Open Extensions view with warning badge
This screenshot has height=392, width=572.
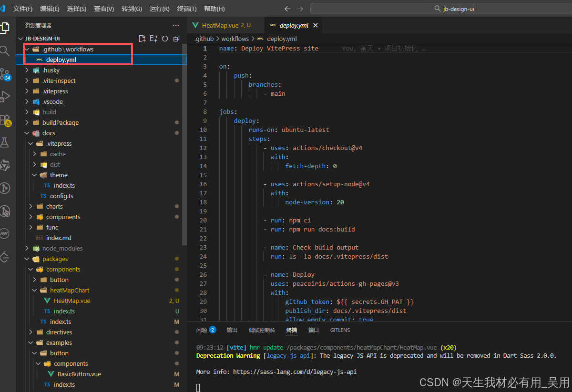[5, 120]
